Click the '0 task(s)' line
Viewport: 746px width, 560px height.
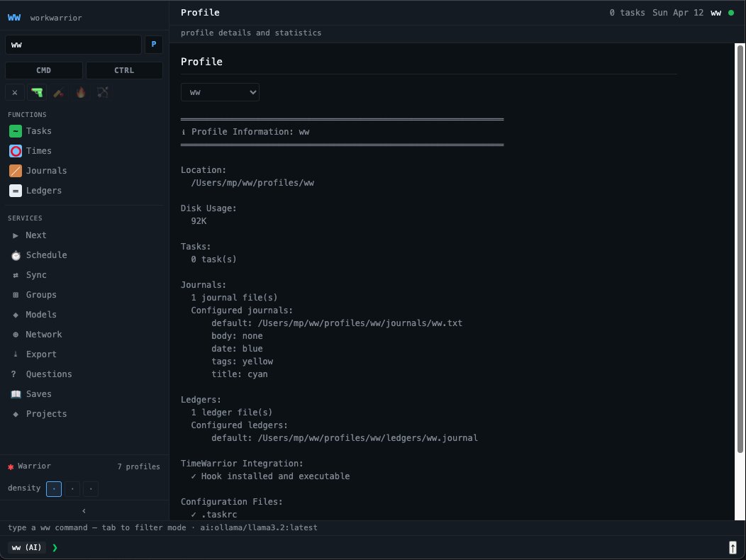[x=213, y=259]
